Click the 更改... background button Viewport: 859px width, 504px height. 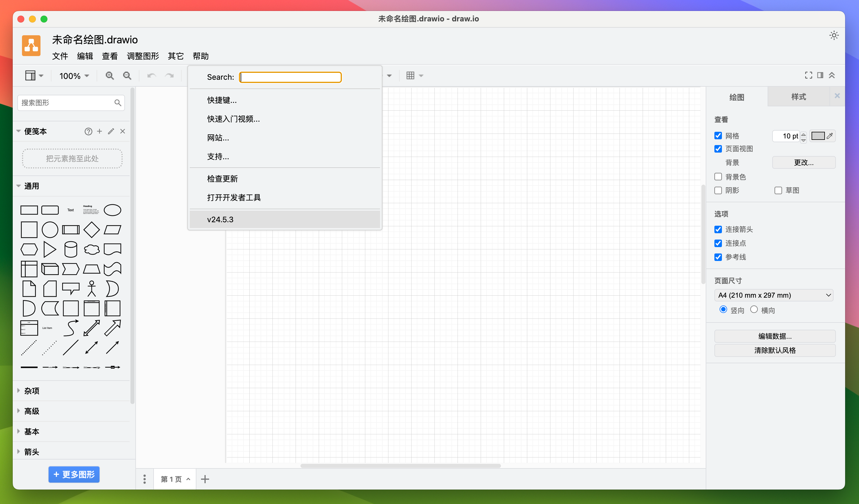(803, 162)
